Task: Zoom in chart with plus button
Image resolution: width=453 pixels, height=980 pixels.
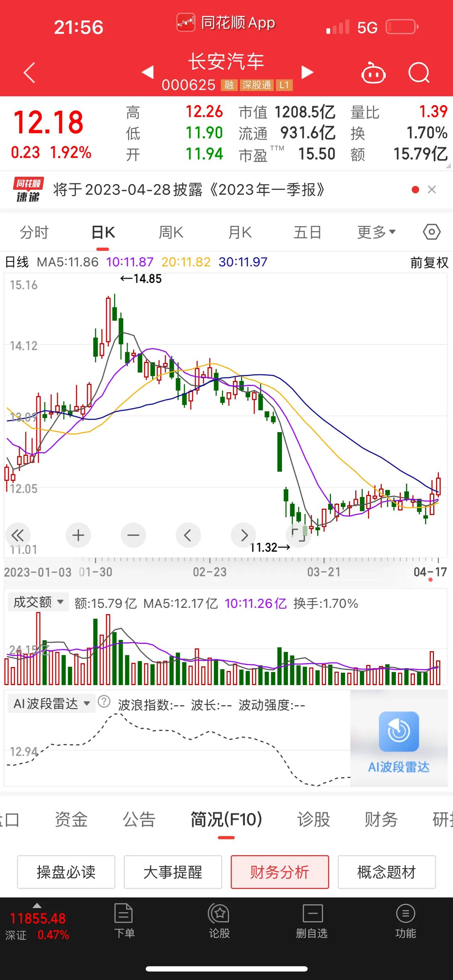Action: click(x=78, y=535)
